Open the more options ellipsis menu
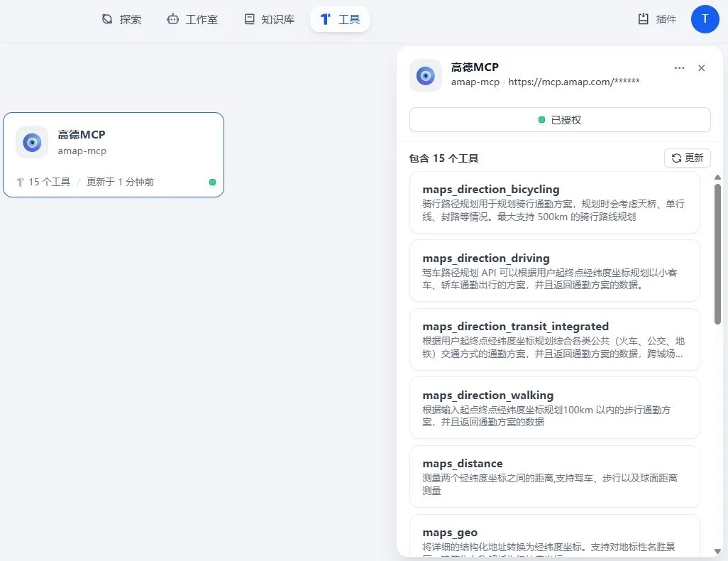This screenshot has width=728, height=561. click(679, 68)
